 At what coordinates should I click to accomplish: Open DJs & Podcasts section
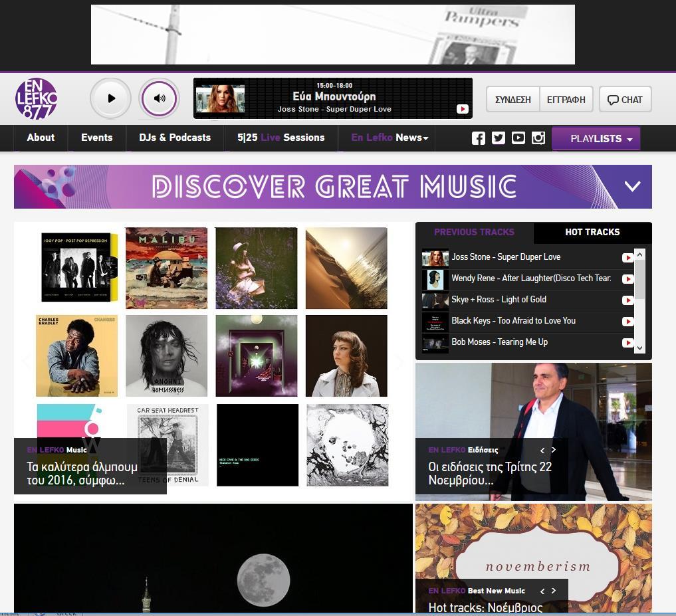click(175, 138)
